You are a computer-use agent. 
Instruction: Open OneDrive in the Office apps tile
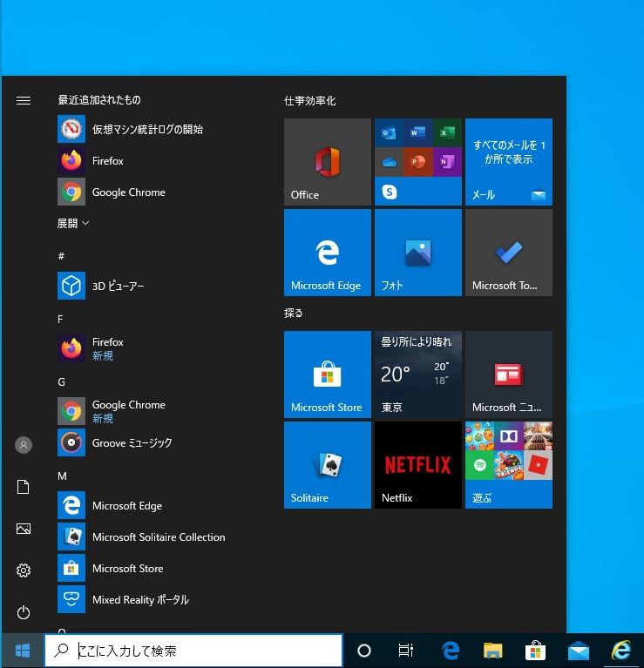click(x=390, y=162)
